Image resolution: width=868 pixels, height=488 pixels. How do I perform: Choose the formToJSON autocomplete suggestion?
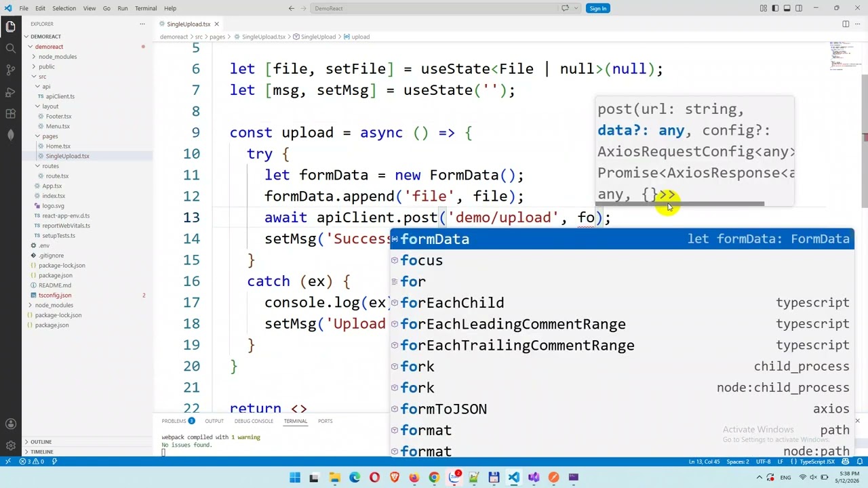623,409
